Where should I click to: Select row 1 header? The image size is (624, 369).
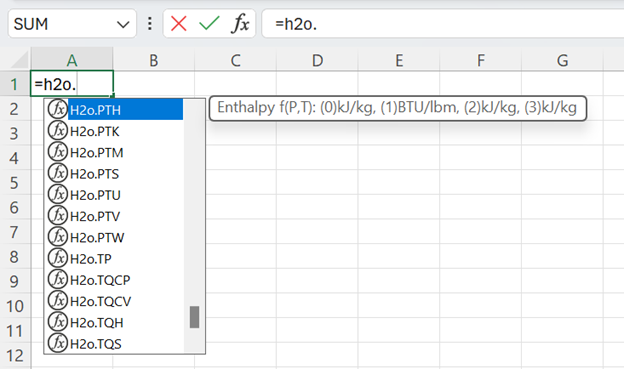pyautogui.click(x=15, y=84)
